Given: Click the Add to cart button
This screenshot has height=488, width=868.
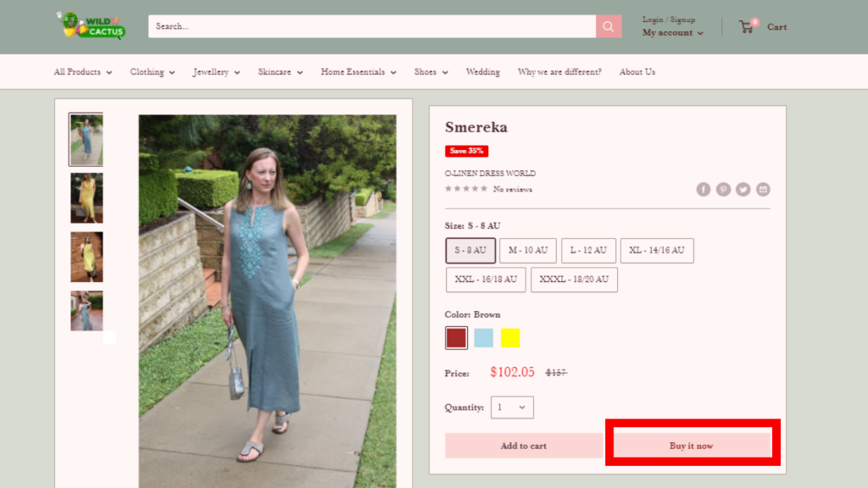Looking at the screenshot, I should point(523,446).
